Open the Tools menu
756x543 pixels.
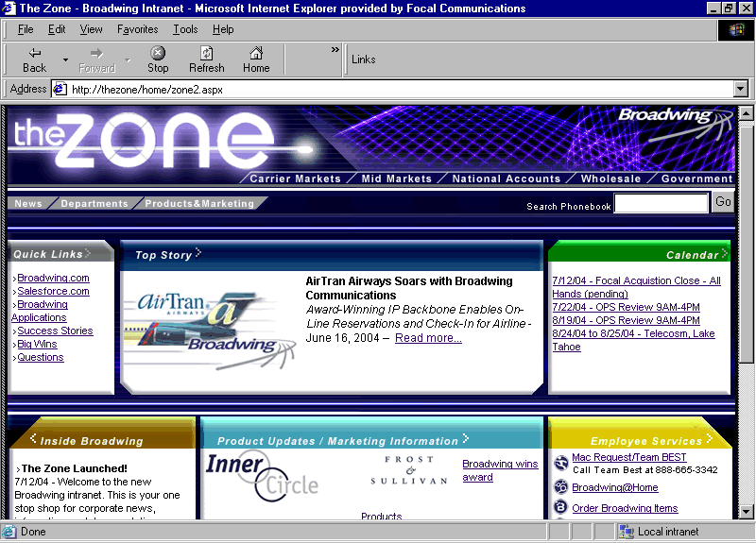tap(185, 29)
